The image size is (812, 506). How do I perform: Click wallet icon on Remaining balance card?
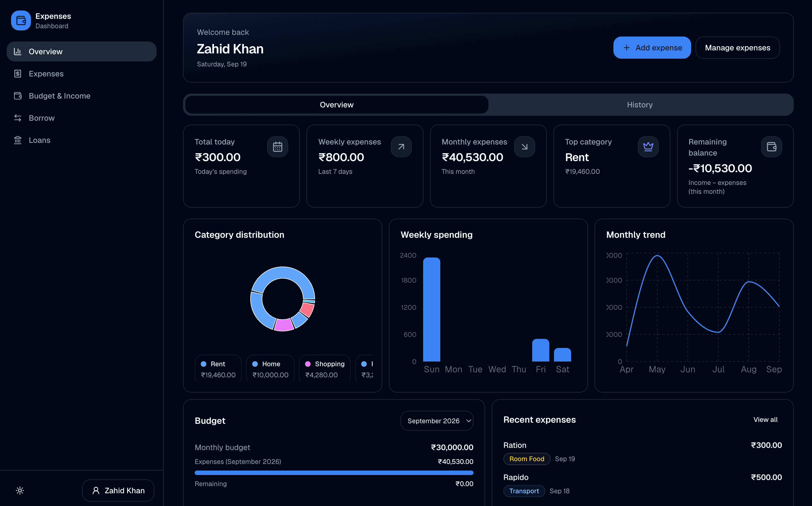[x=771, y=147]
